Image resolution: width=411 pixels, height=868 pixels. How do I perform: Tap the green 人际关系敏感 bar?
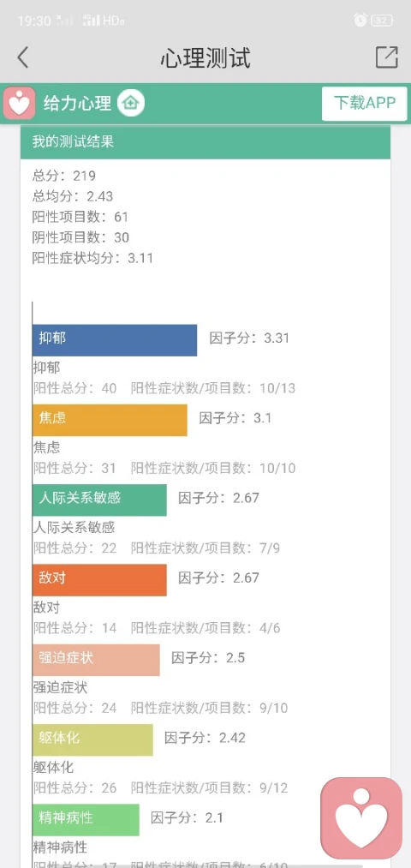click(x=99, y=500)
